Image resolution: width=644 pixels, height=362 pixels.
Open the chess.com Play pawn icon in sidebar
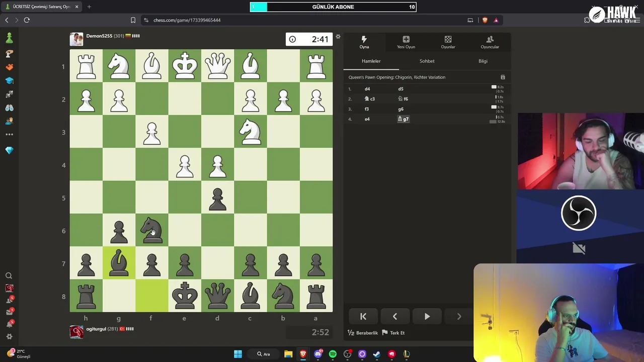coord(9,38)
